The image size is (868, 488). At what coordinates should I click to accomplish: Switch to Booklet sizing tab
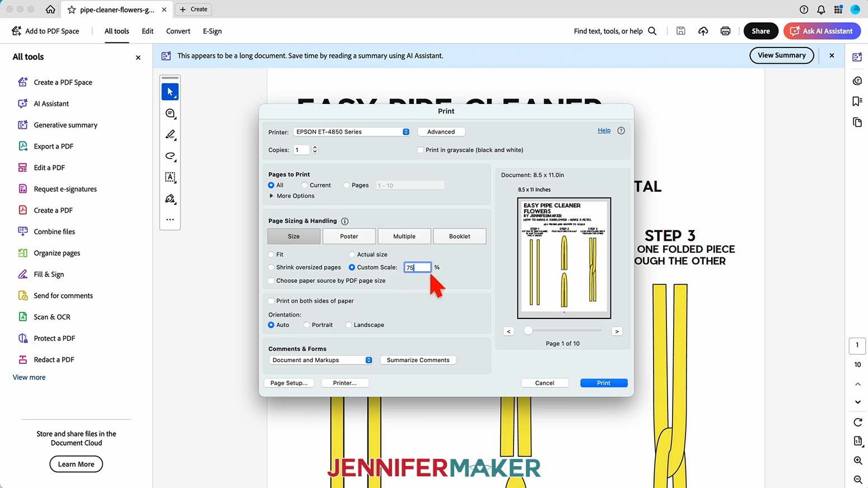click(459, 236)
